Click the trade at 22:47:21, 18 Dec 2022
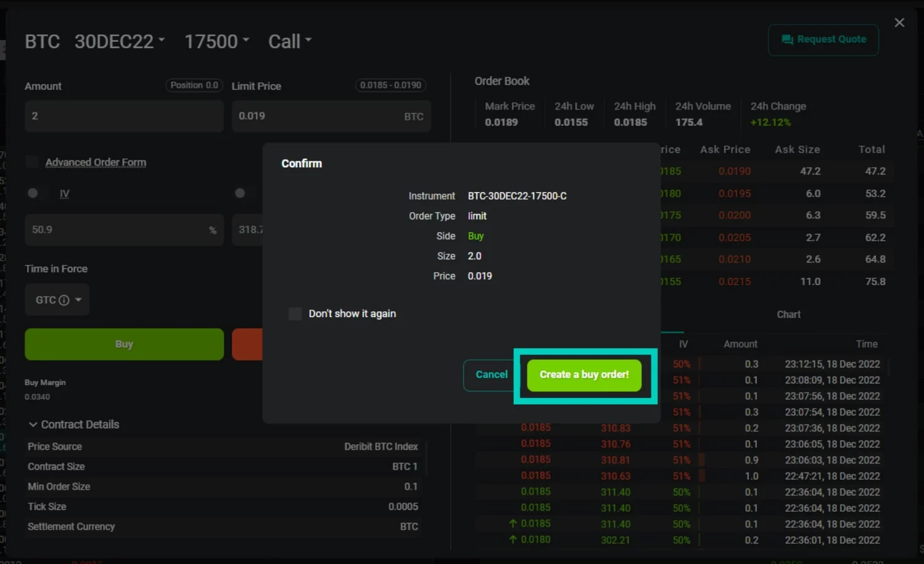This screenshot has width=924, height=564. point(832,476)
